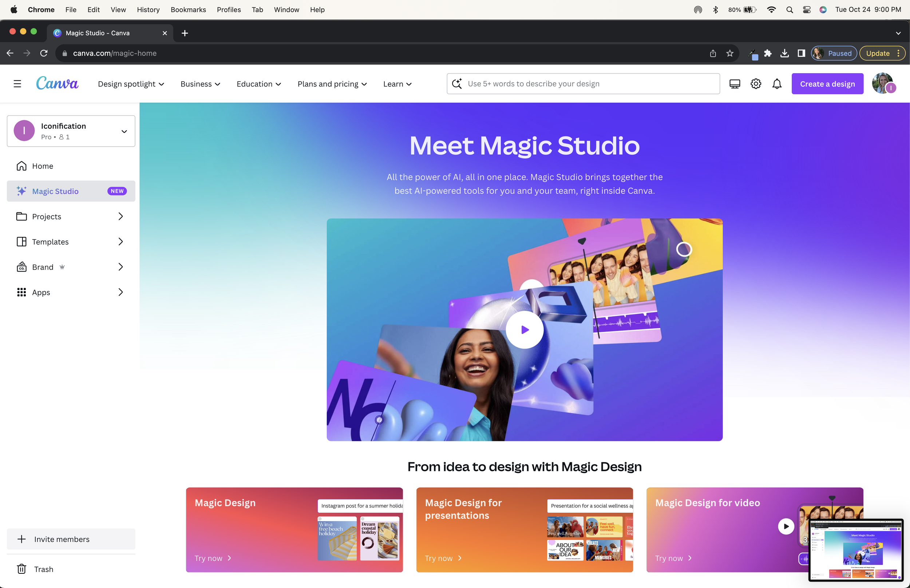Expand the Projects sidebar chevron
The height and width of the screenshot is (588, 910).
121,216
